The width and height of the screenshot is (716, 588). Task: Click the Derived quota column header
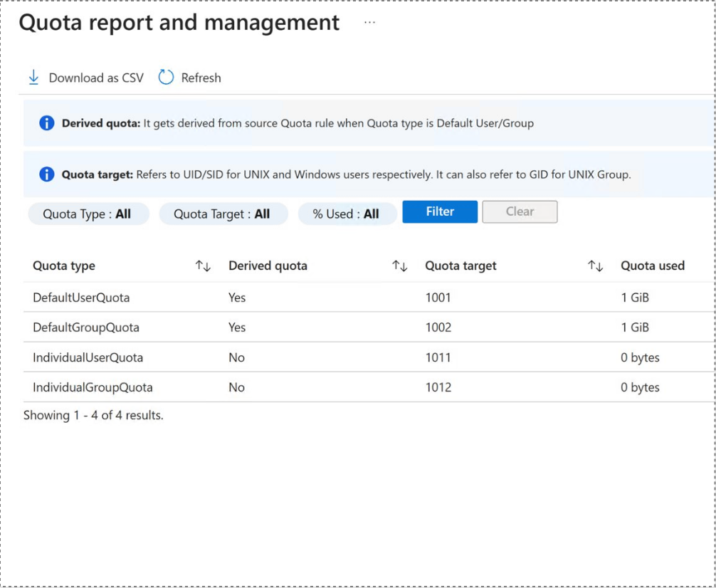(x=268, y=266)
